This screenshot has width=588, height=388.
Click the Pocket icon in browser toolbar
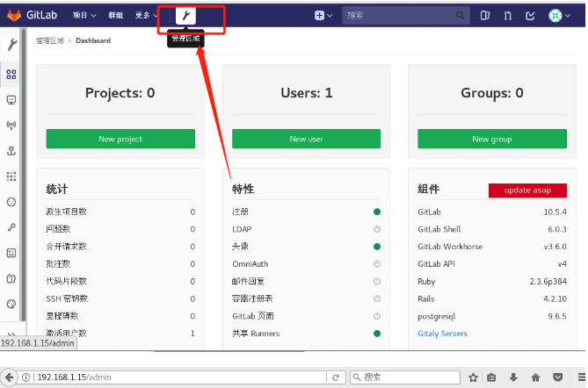point(558,377)
